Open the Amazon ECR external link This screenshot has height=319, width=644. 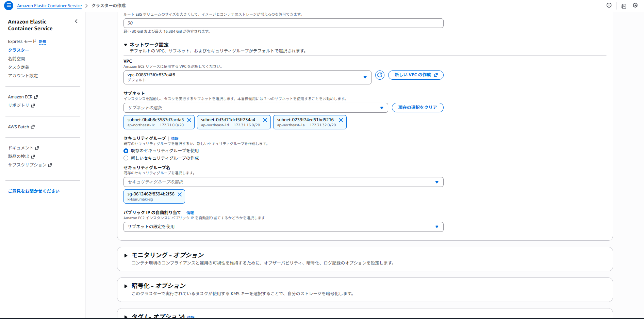pos(23,97)
